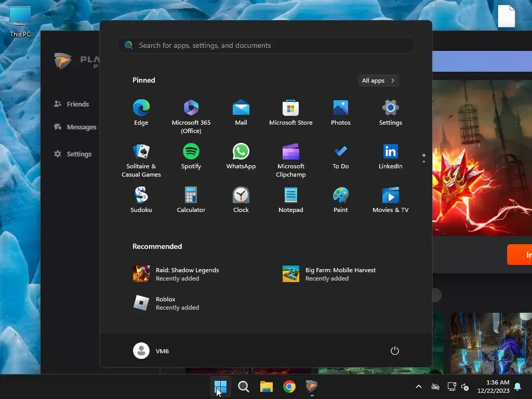Open clock and date 1:36 AM

pyautogui.click(x=494, y=387)
